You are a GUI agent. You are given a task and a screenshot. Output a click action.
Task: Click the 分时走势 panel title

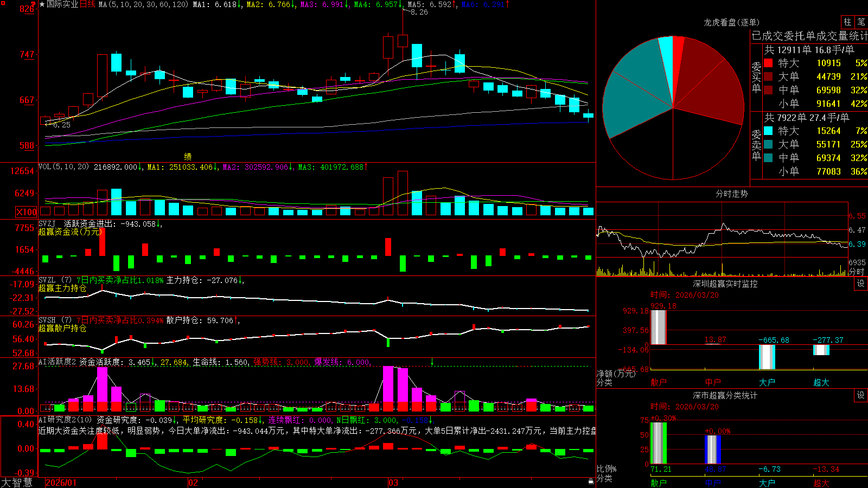tap(731, 194)
